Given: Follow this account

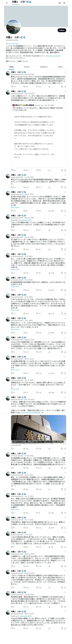Looking at the screenshot, I should point(62,30).
